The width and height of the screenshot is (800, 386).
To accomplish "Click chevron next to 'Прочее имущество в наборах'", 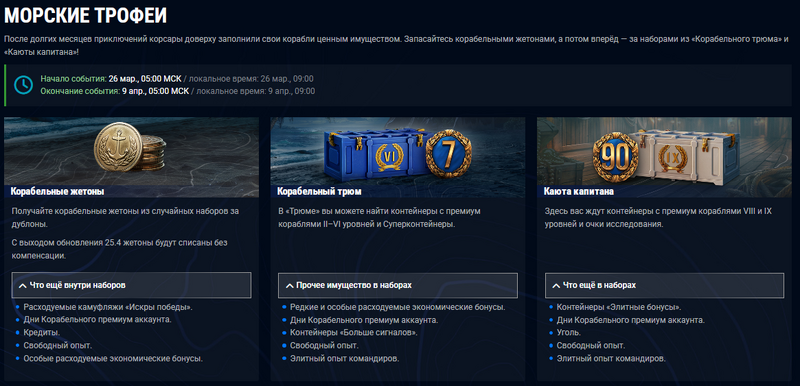I will click(x=289, y=286).
